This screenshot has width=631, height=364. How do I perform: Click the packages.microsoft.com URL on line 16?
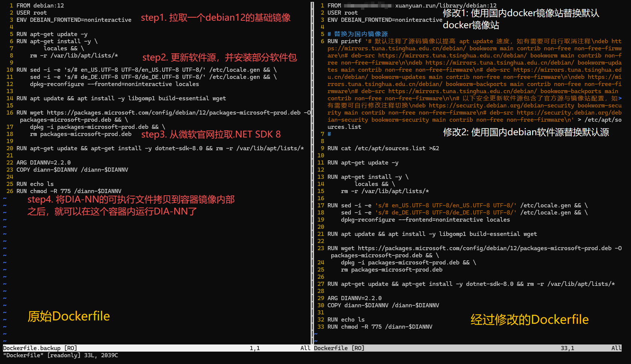click(109, 112)
